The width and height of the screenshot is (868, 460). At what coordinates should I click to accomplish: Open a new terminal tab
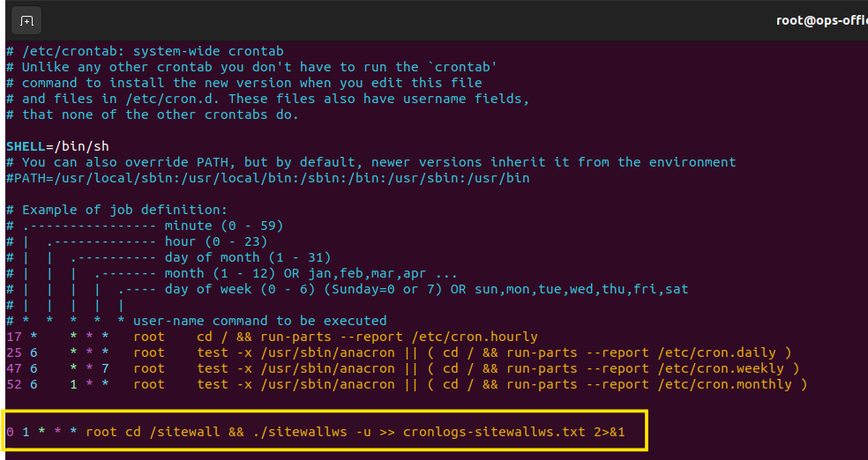coord(26,21)
